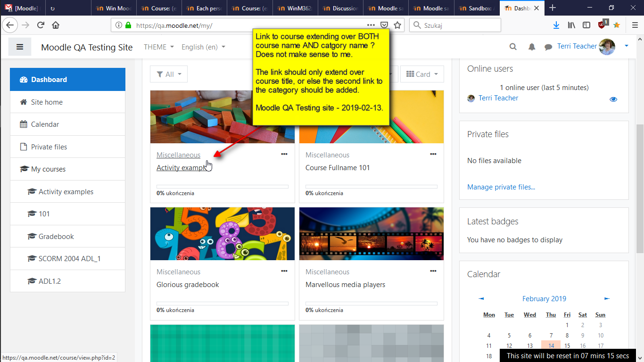The image size is (644, 362).
Task: Select Calendar in side navigation
Action: [67, 124]
